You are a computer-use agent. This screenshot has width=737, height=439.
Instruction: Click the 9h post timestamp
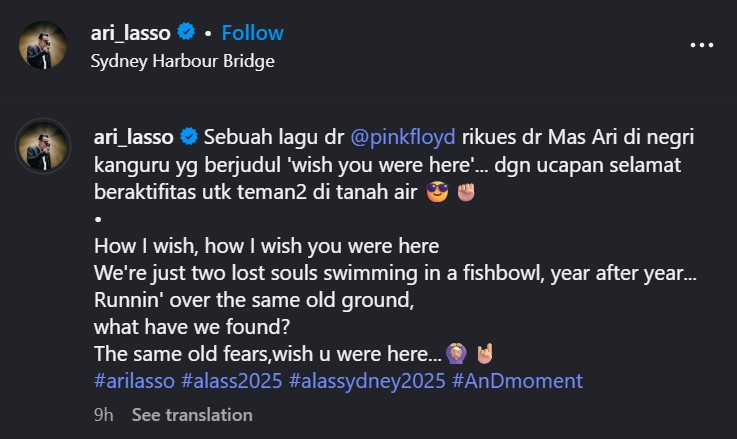(103, 414)
